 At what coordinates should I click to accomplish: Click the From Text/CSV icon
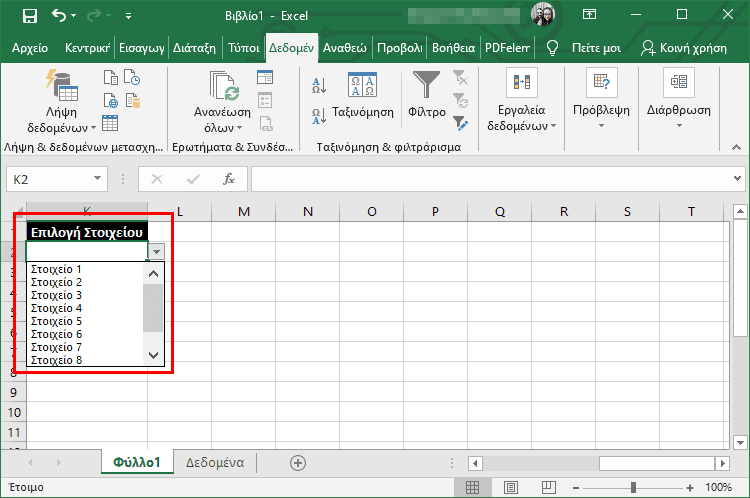coord(111,77)
